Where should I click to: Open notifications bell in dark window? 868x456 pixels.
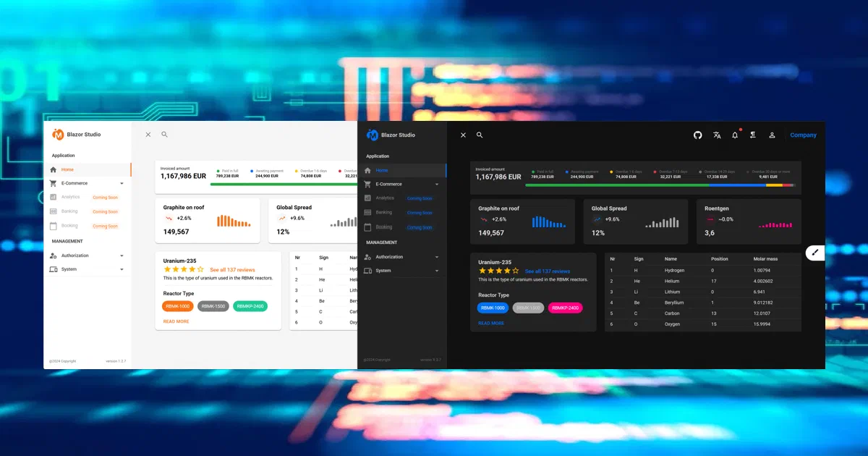click(735, 135)
